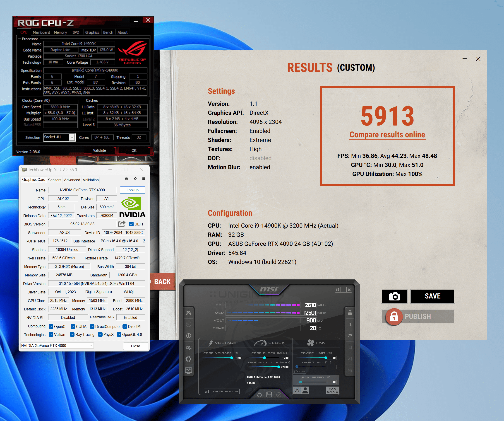The width and height of the screenshot is (504, 421).
Task: Open Afterburner Curve Editor button
Action: coord(221,391)
